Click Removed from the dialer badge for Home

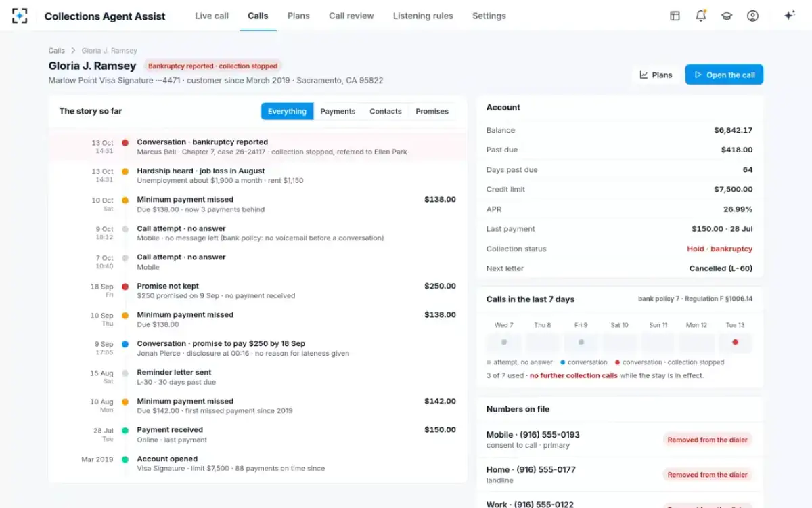(x=708, y=475)
